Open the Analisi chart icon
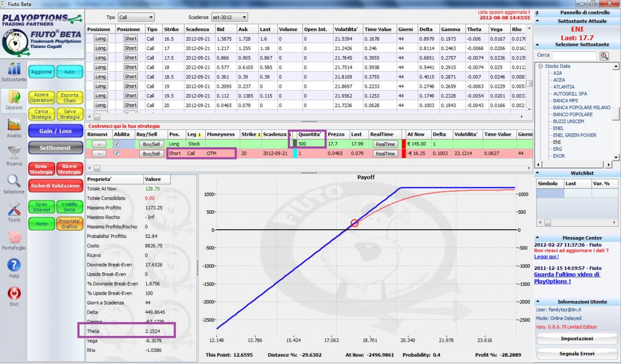 14,125
